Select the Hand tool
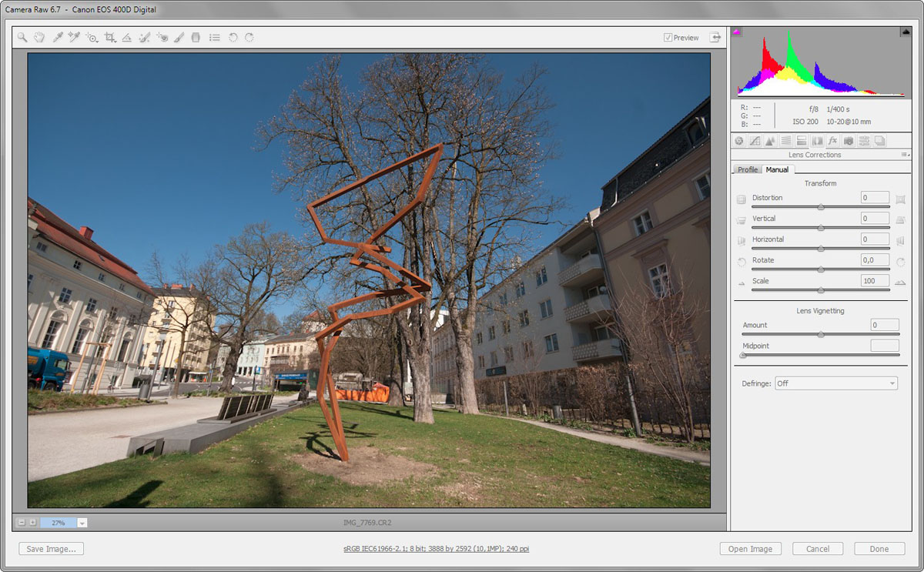 (39, 37)
